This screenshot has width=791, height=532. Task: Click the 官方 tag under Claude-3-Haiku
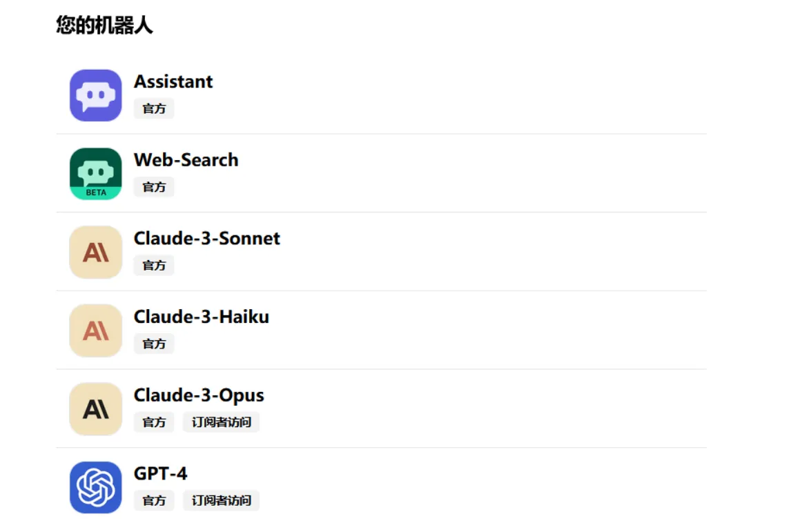154,344
